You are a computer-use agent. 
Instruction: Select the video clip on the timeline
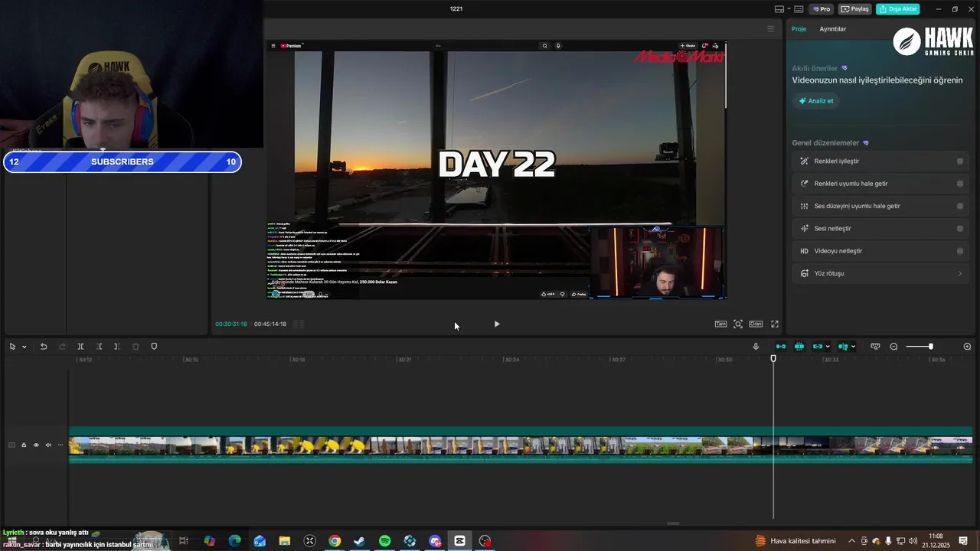521,445
